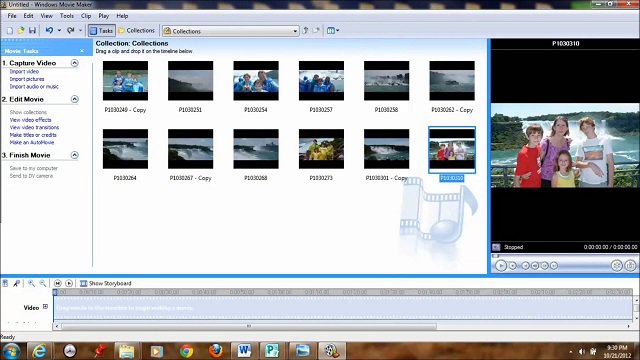
Task: Step to the previous frame in preview
Action: click(535, 266)
